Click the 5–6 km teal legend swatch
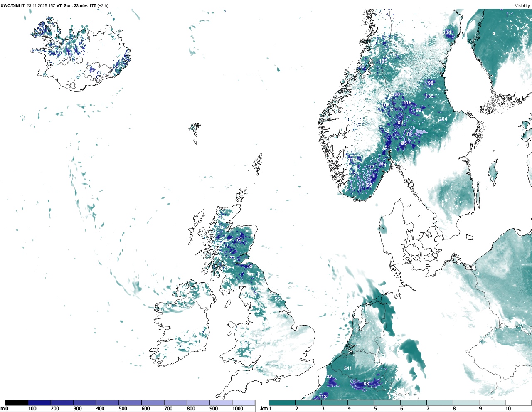The image size is (532, 412). pos(387,402)
